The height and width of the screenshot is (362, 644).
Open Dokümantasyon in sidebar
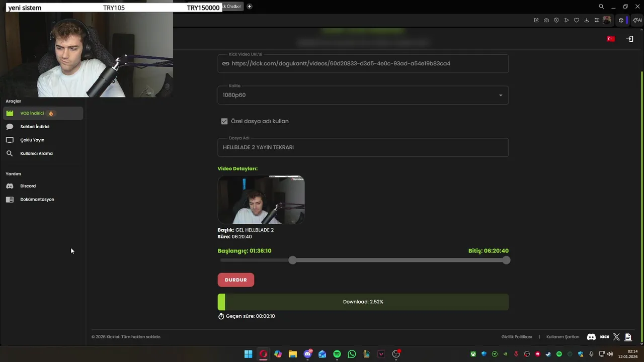(x=43, y=200)
